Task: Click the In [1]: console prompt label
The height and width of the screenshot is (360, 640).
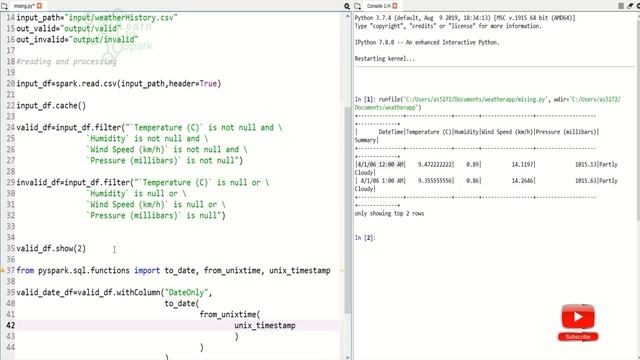Action: [x=365, y=99]
